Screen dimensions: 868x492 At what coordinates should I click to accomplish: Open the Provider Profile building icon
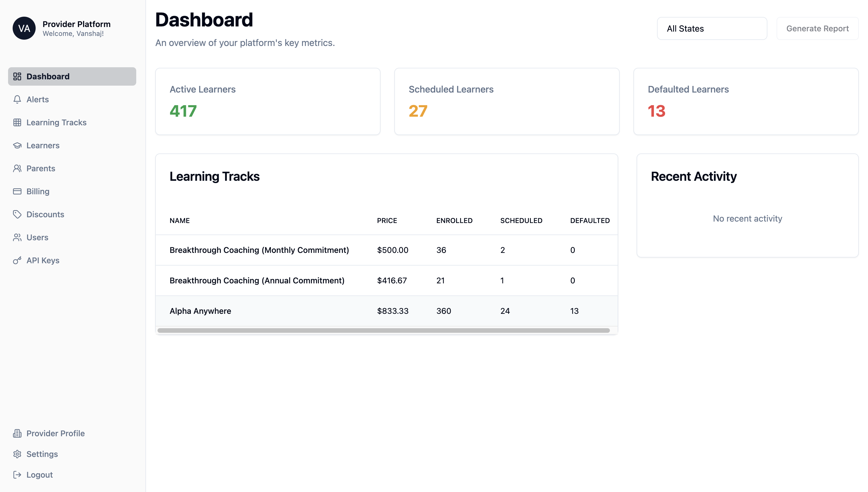point(17,433)
